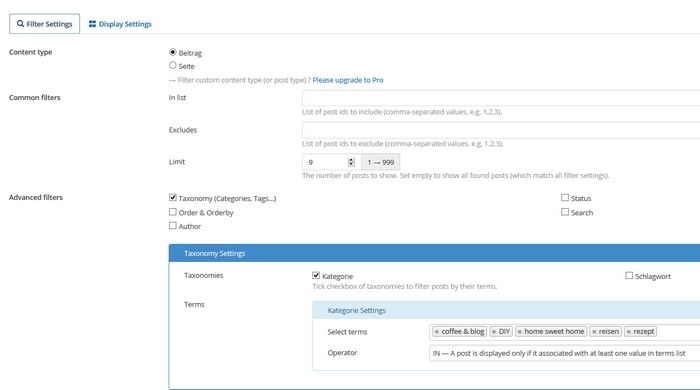Focus the In list post ids field

point(501,98)
